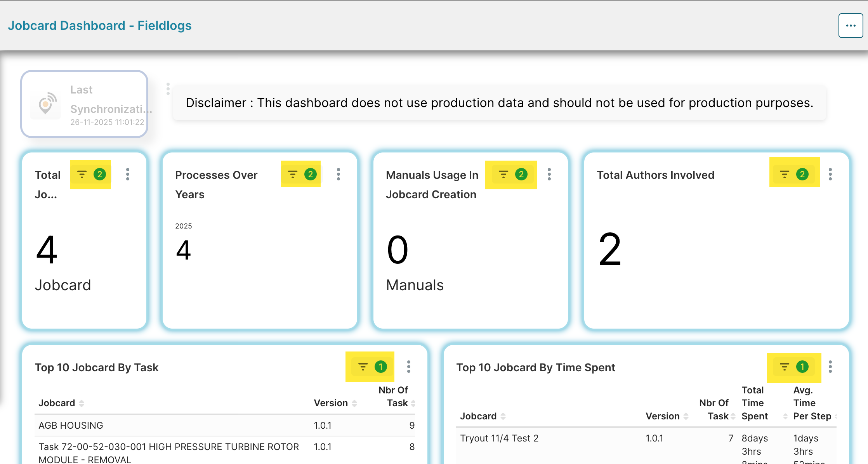This screenshot has width=868, height=464.
Task: Click filter icon on Top 10 Jobcard By Time Spent
Action: point(785,367)
